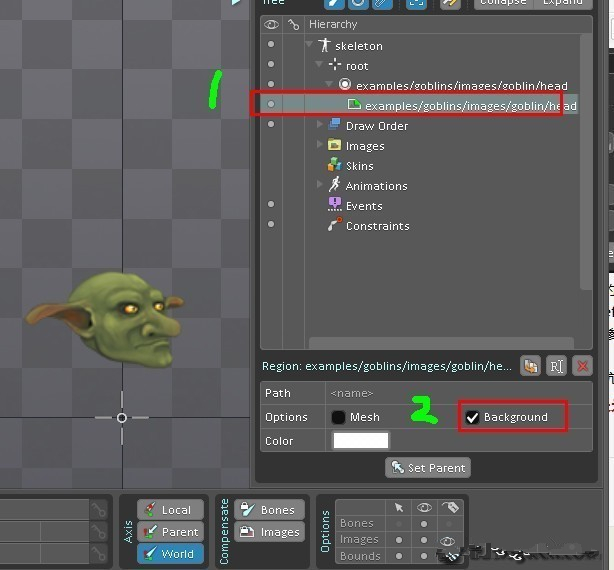Select the Constraints icon in tree
The width and height of the screenshot is (614, 570).
[x=334, y=224]
